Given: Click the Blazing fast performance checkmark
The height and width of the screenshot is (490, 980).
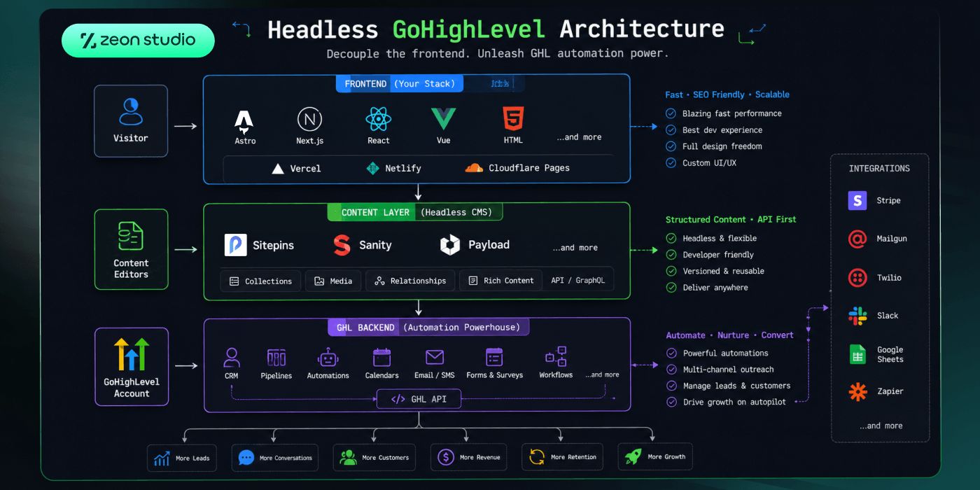Looking at the screenshot, I should (671, 113).
